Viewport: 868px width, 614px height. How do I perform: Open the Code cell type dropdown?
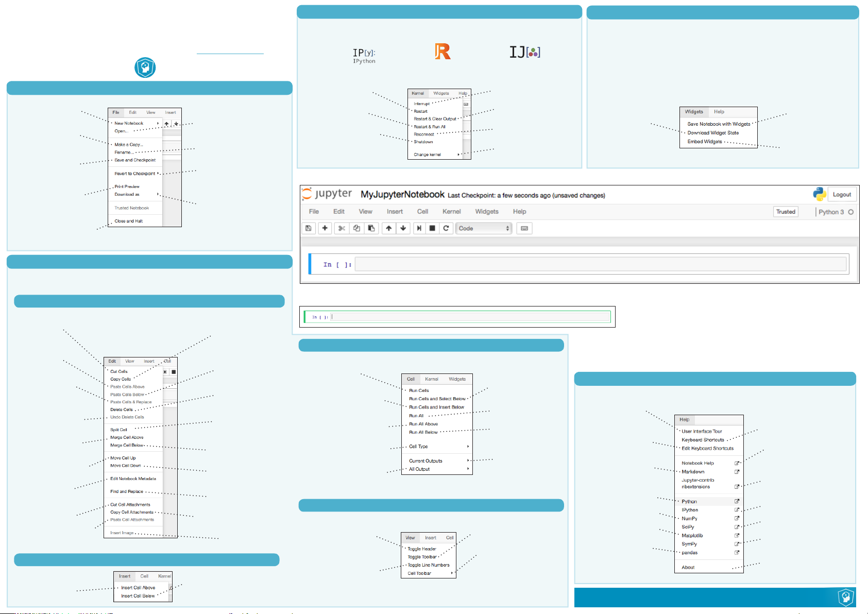tap(483, 228)
